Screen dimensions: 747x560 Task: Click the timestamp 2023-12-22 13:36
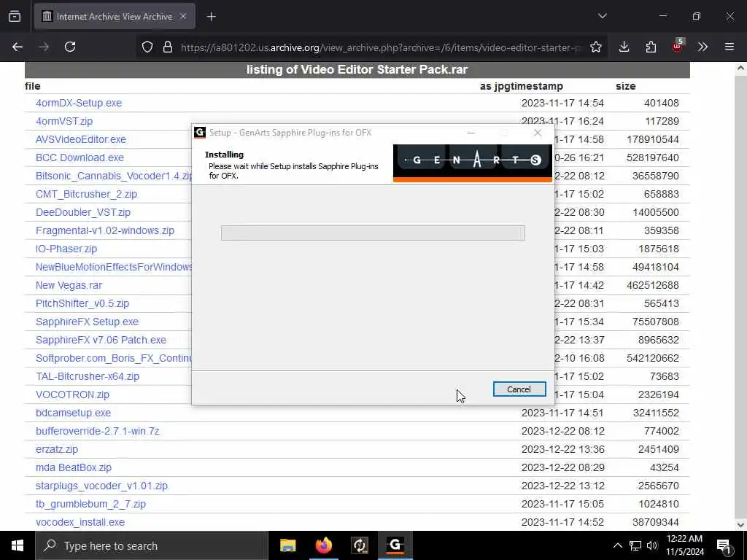tap(562, 449)
